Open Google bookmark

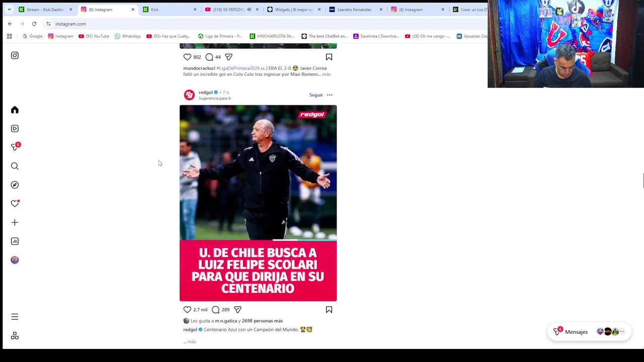[32, 36]
